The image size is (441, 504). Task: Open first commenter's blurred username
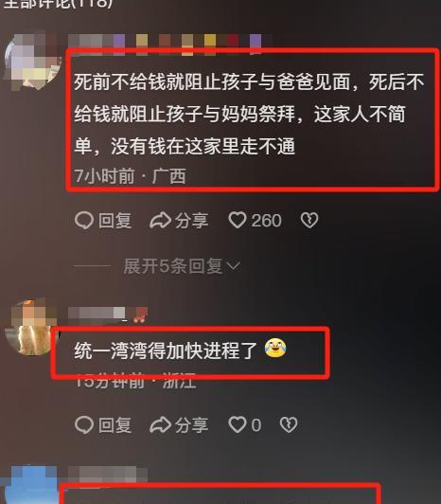click(170, 44)
